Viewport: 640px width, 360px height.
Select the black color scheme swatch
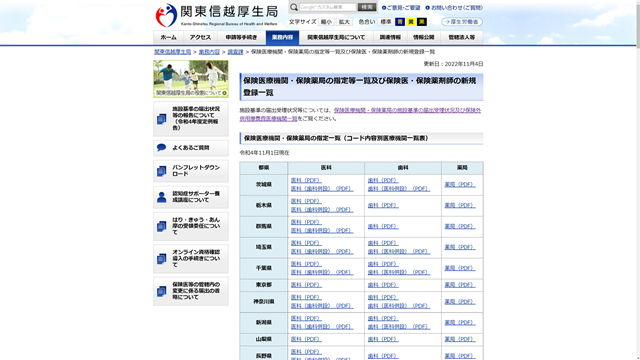click(422, 22)
